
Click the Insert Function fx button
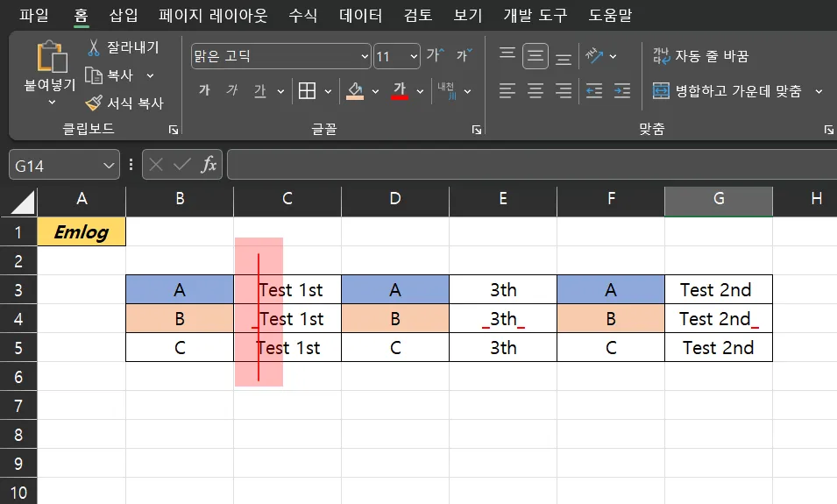coord(209,165)
